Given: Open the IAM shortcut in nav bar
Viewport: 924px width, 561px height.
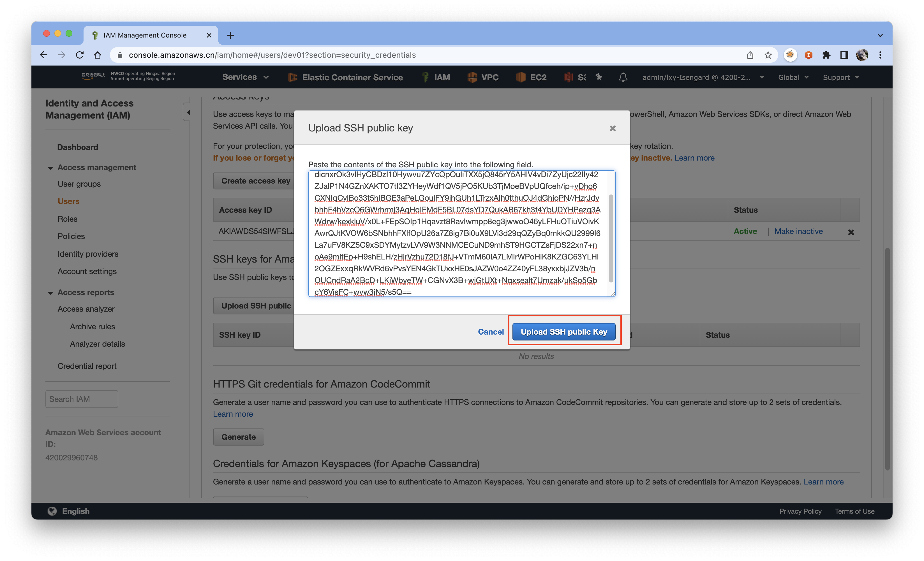Looking at the screenshot, I should tap(436, 77).
